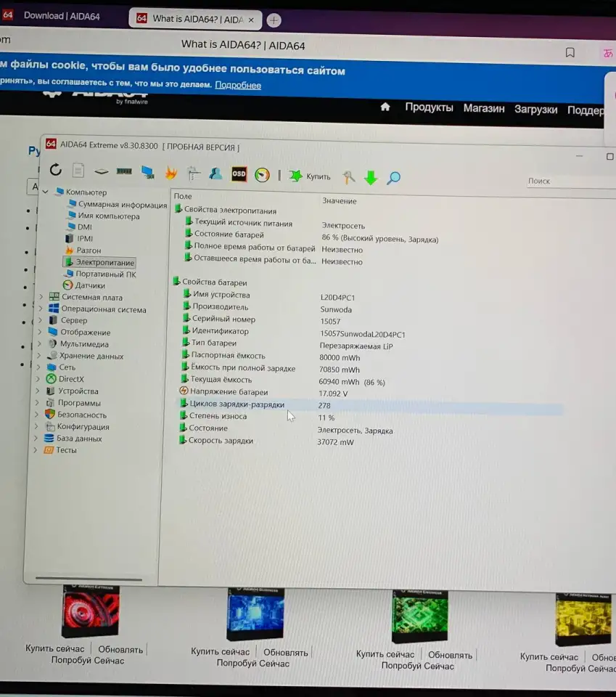
Task: Expand the Системная плата node
Action: (x=41, y=296)
